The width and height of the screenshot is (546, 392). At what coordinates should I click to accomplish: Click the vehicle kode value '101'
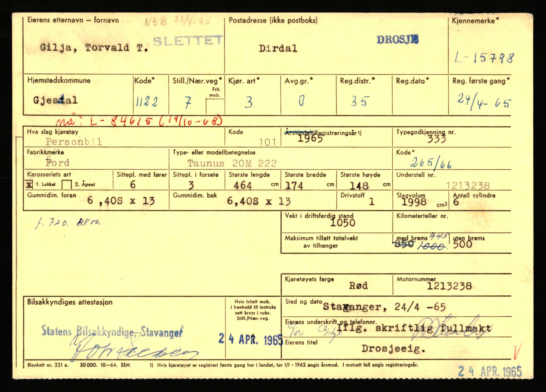click(268, 142)
